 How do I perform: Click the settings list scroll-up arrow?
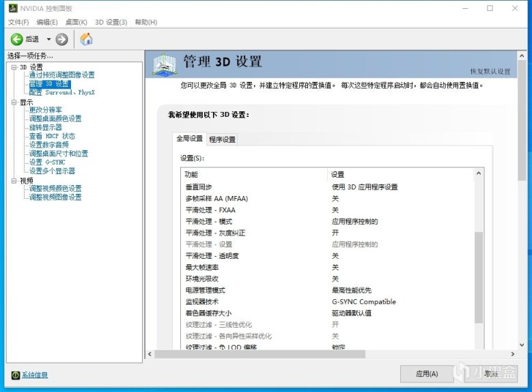479,173
